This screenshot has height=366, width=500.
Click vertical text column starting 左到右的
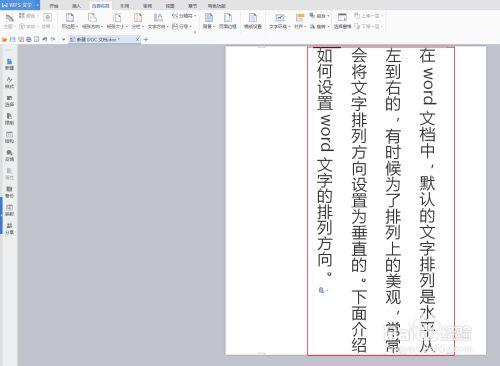[x=393, y=200]
